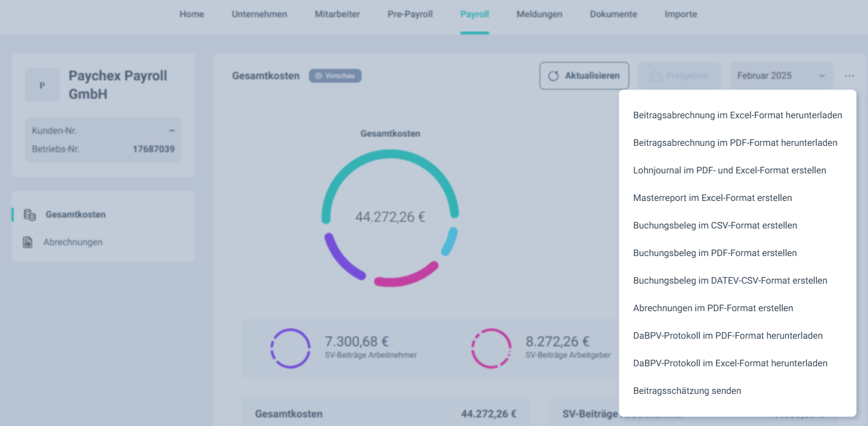Click the Abrechnungen document icon in sidebar
This screenshot has height=426, width=868.
(x=28, y=242)
